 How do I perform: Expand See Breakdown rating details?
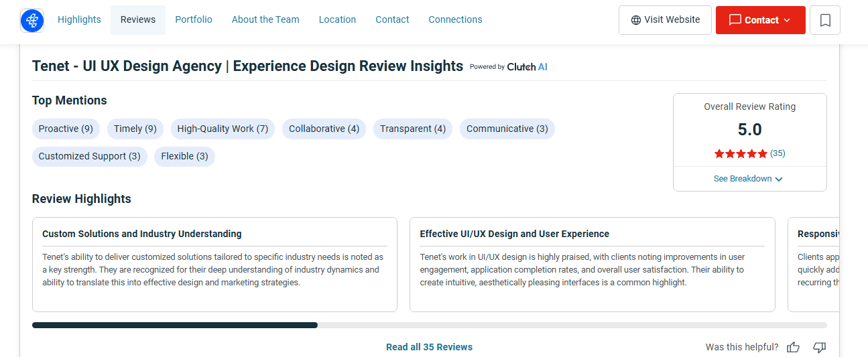tap(749, 179)
